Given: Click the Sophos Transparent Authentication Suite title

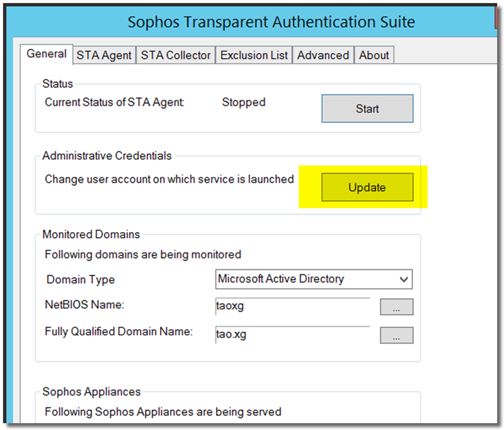Looking at the screenshot, I should (272, 22).
